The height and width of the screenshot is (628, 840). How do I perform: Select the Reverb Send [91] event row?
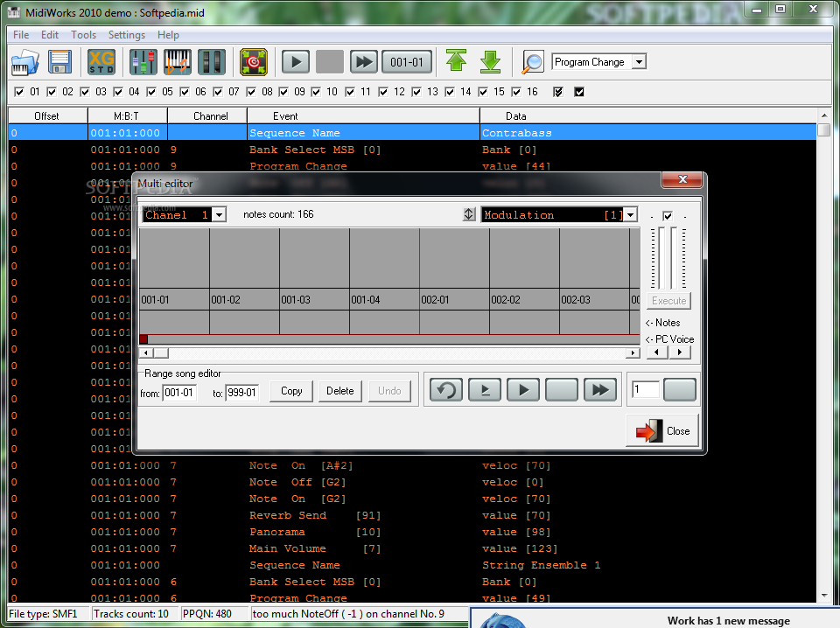pyautogui.click(x=412, y=515)
